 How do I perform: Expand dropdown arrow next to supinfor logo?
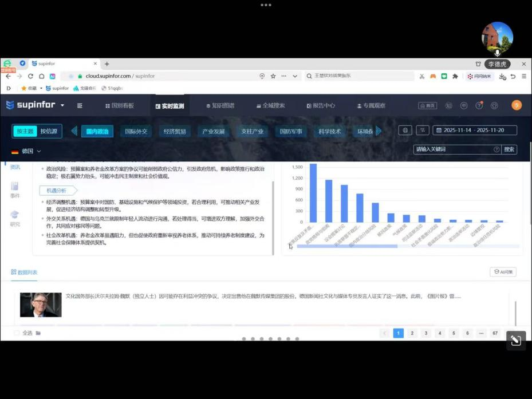click(62, 105)
